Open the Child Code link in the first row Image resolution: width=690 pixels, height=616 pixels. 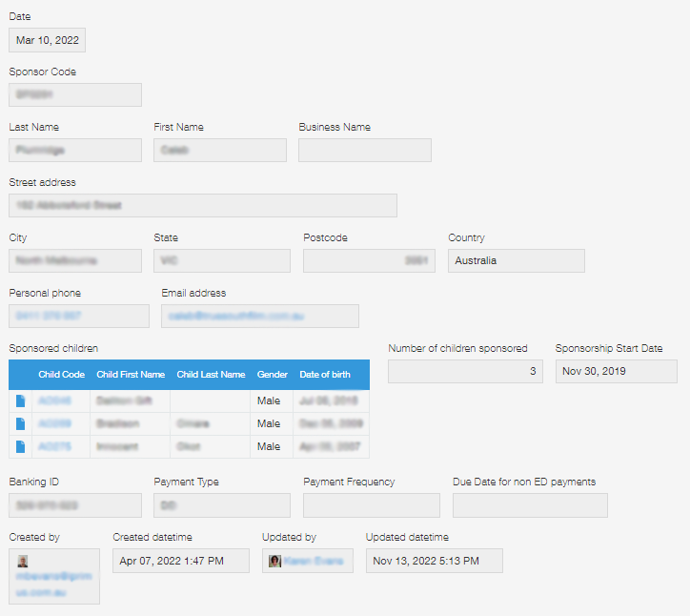point(54,400)
